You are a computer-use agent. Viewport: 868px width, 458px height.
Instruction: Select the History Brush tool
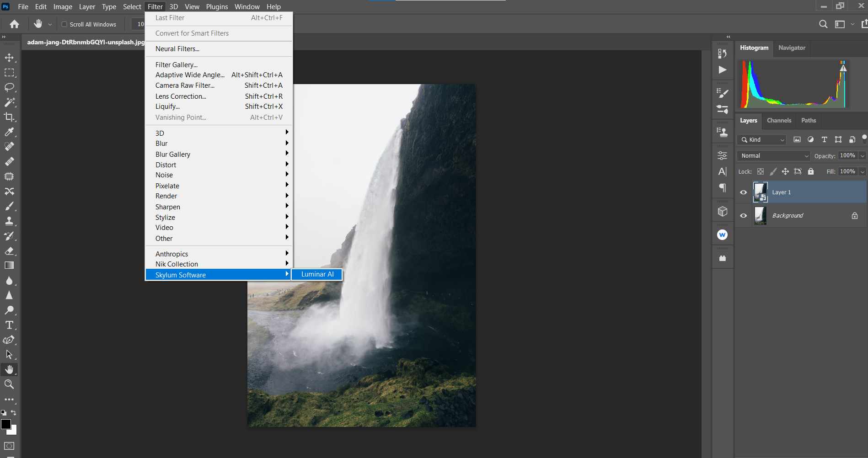[x=9, y=236]
